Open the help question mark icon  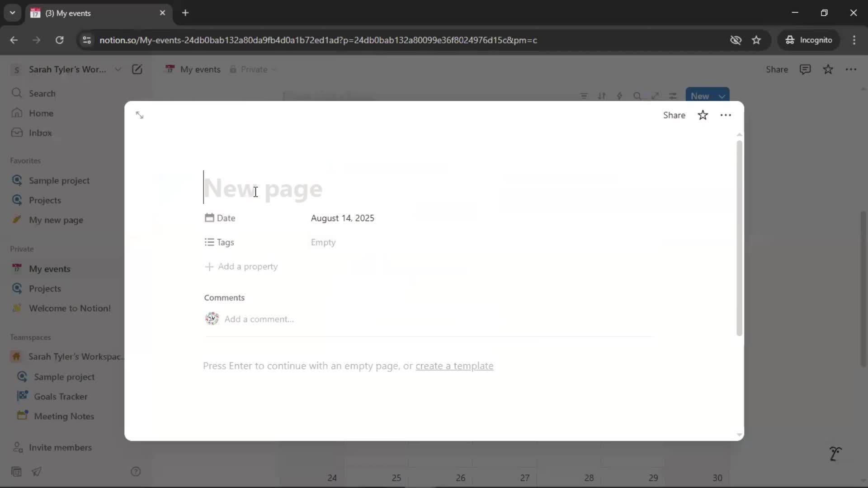coord(136,472)
